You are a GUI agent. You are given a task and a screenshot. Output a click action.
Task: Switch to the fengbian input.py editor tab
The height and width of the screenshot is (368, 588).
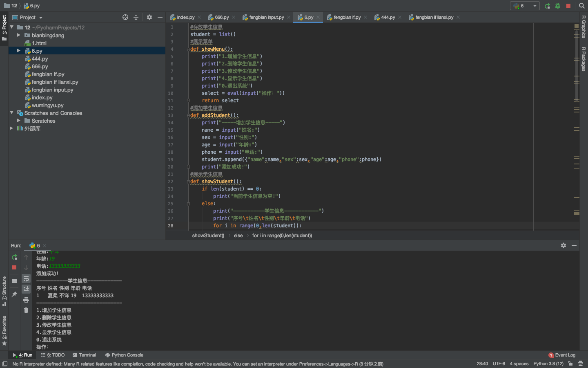click(x=266, y=17)
